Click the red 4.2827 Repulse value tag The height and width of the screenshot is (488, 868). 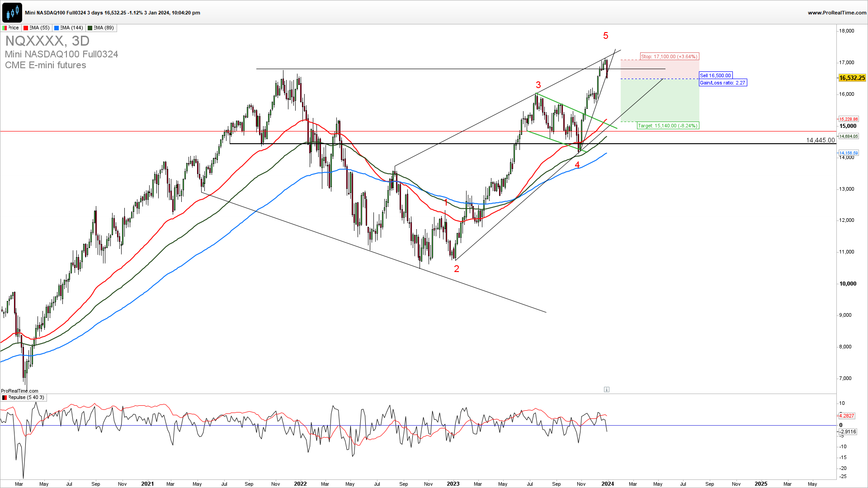(x=847, y=416)
